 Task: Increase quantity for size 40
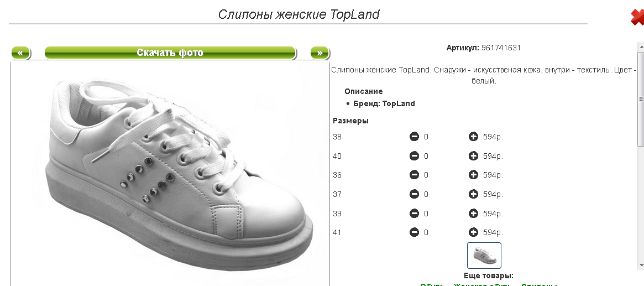point(473,156)
